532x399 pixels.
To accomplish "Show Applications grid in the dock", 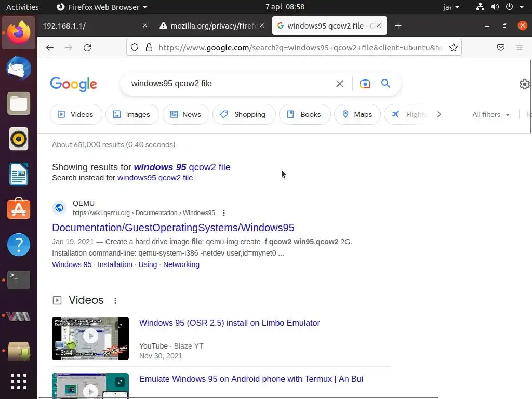I will click(x=19, y=381).
